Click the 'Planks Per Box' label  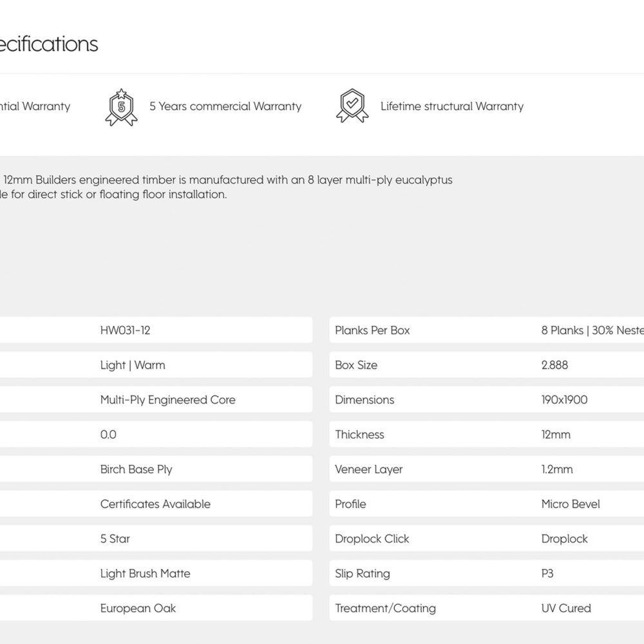pos(372,330)
